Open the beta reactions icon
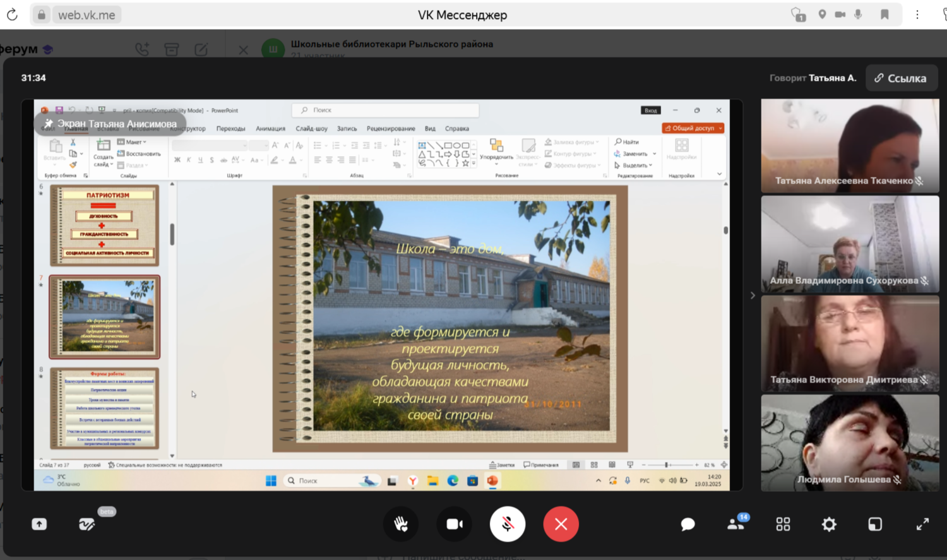Screen dimensions: 947x560 86,524
